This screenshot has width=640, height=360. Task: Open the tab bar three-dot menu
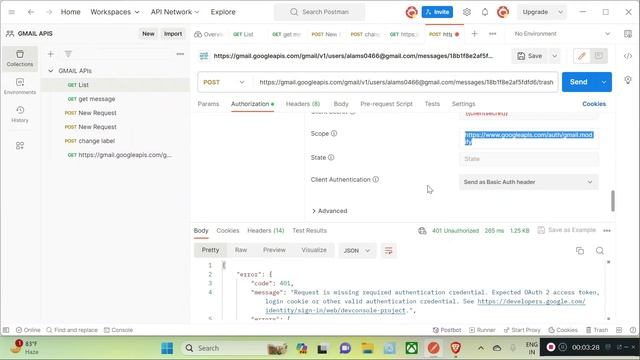tap(493, 34)
